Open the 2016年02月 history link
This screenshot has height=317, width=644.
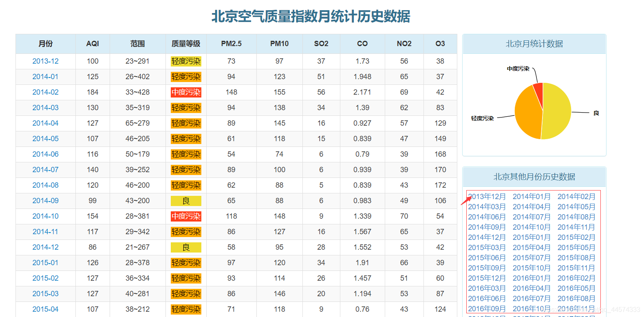point(576,278)
